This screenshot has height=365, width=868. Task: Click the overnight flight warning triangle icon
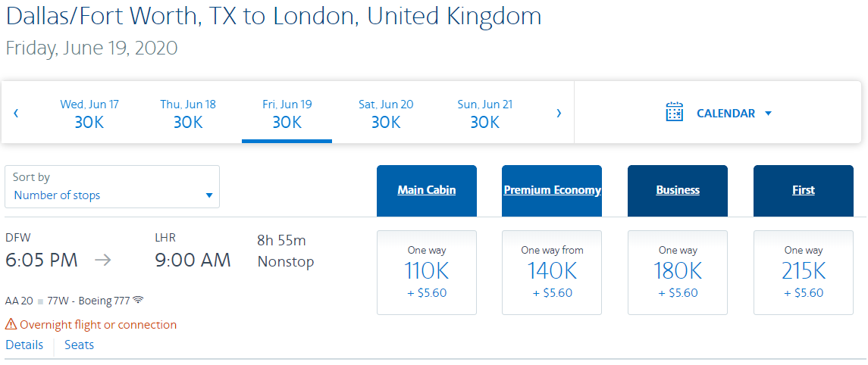[11, 325]
